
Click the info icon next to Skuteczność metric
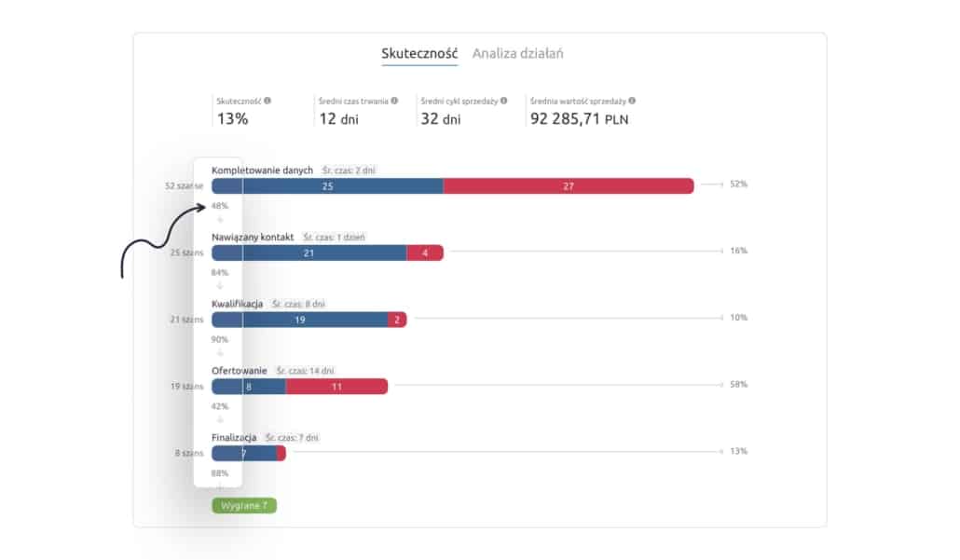(267, 101)
